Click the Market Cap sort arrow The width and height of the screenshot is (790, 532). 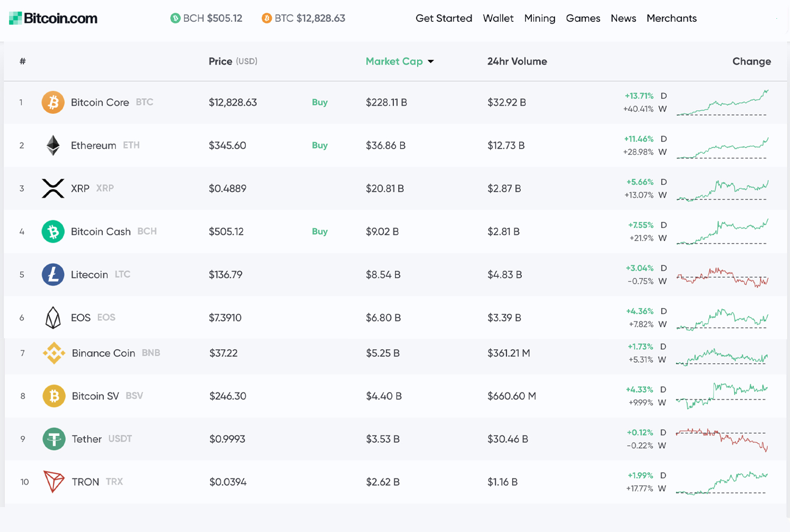click(431, 62)
